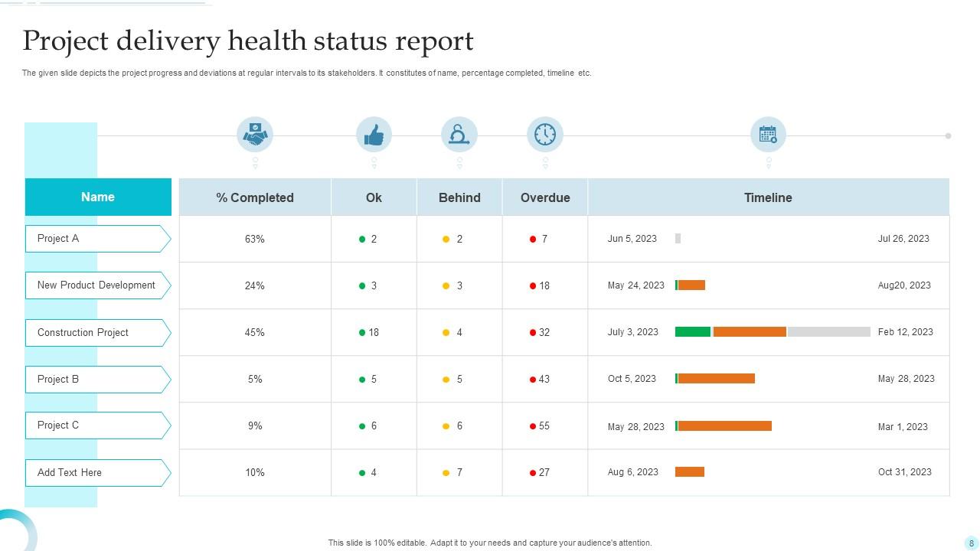980x551 pixels.
Task: Click the yellow Behind dot in Construction Project row
Action: 446,333
